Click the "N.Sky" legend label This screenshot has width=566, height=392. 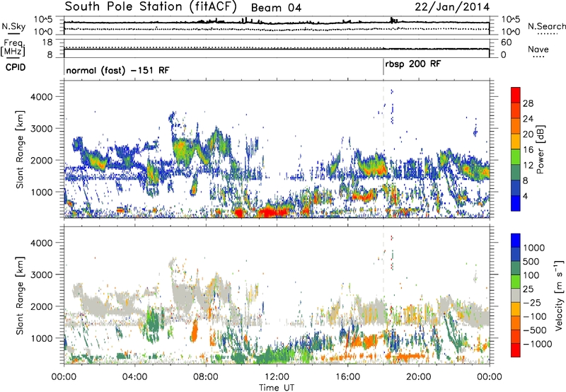13,26
